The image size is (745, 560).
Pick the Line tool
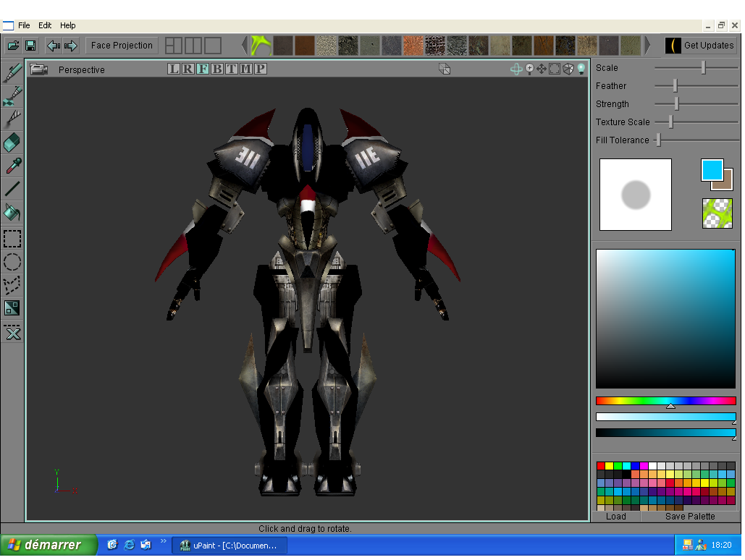tap(12, 190)
